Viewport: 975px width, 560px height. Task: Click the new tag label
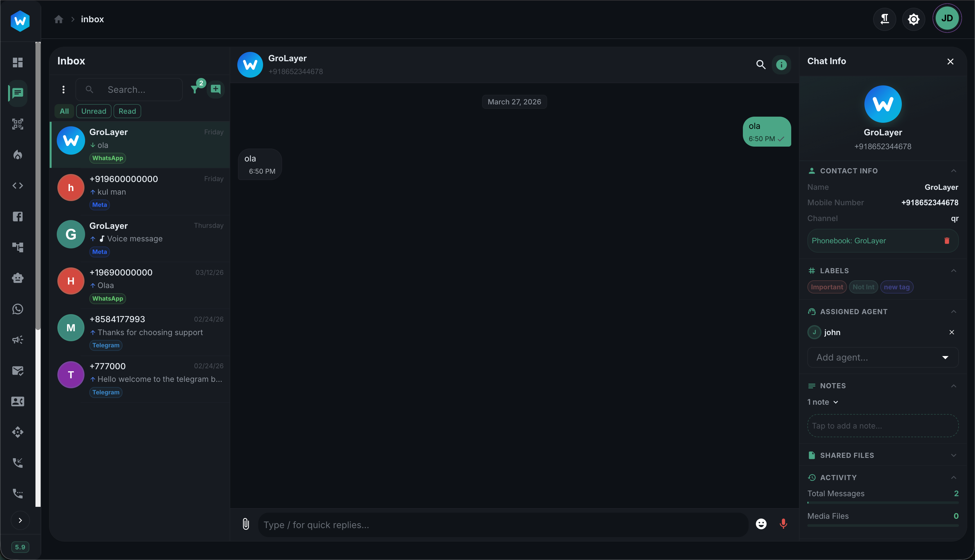(897, 287)
